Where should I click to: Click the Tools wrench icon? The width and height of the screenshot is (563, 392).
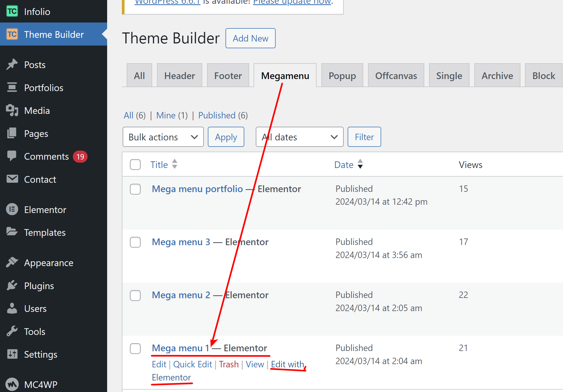12,331
